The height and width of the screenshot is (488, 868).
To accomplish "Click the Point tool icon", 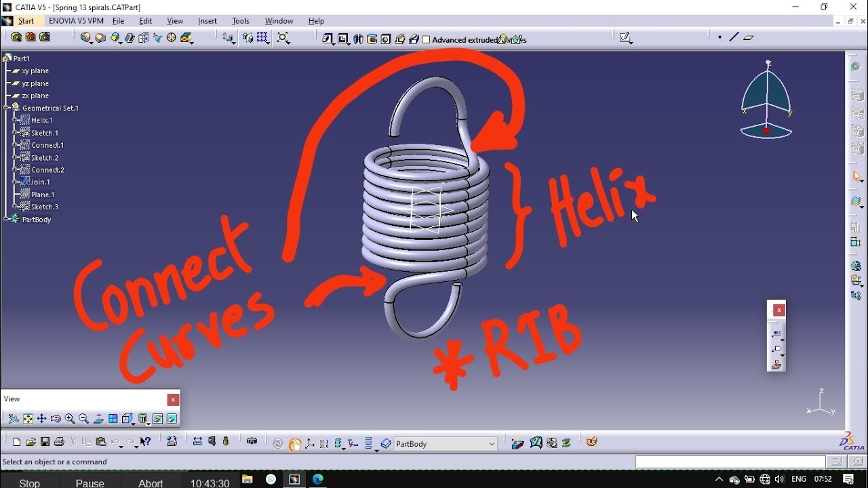I will click(719, 37).
